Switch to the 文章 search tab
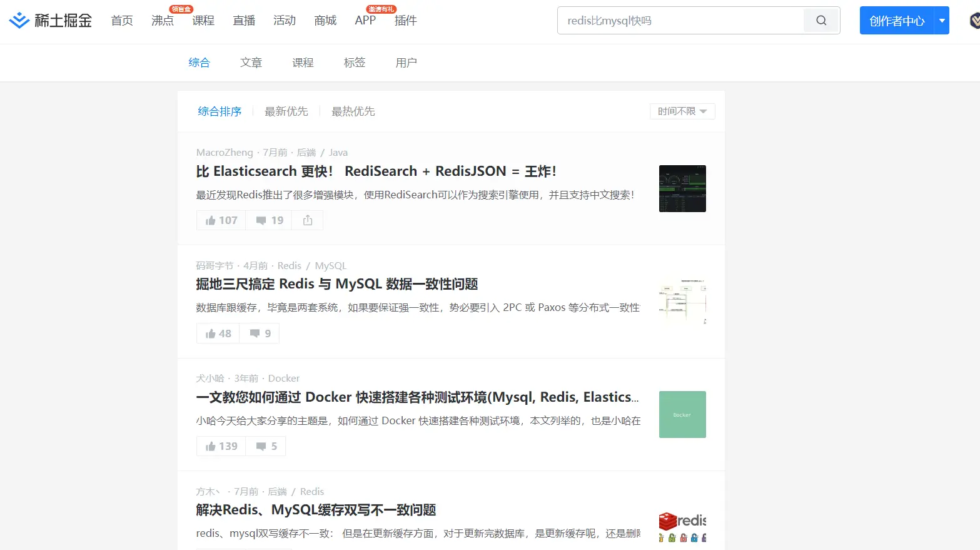Image resolution: width=980 pixels, height=550 pixels. point(251,63)
